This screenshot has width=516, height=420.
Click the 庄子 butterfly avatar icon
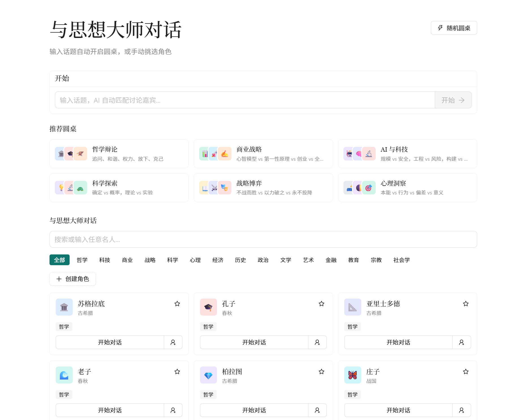(x=353, y=375)
